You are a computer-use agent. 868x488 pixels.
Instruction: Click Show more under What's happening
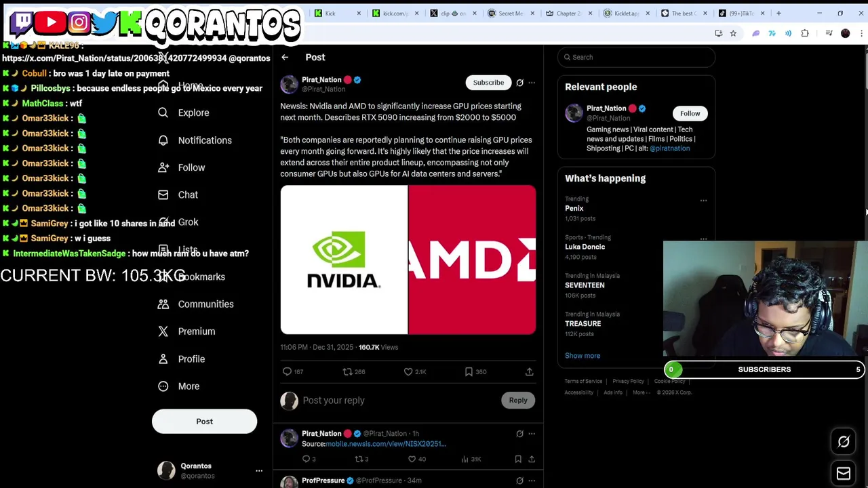[583, 356]
